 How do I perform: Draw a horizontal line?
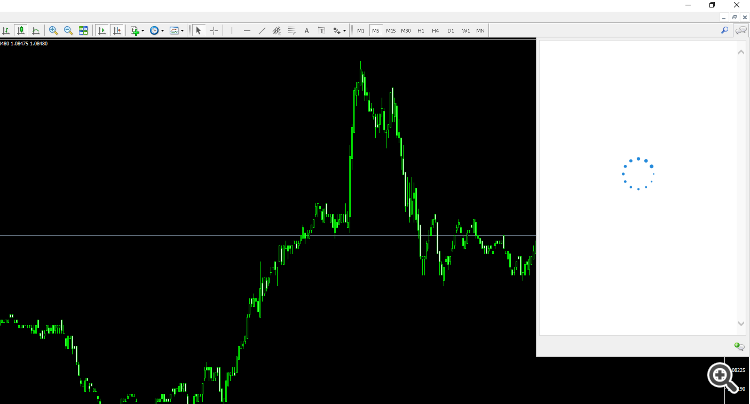(x=247, y=31)
